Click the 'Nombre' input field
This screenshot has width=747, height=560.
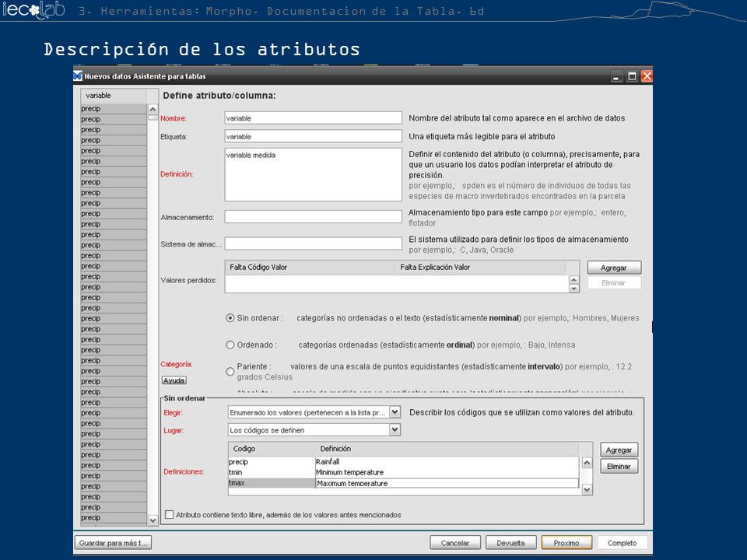313,118
